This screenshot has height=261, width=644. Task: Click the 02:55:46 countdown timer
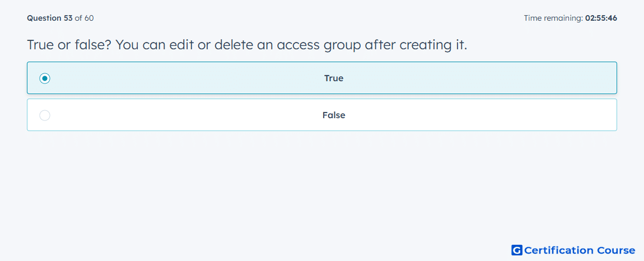[x=601, y=18]
